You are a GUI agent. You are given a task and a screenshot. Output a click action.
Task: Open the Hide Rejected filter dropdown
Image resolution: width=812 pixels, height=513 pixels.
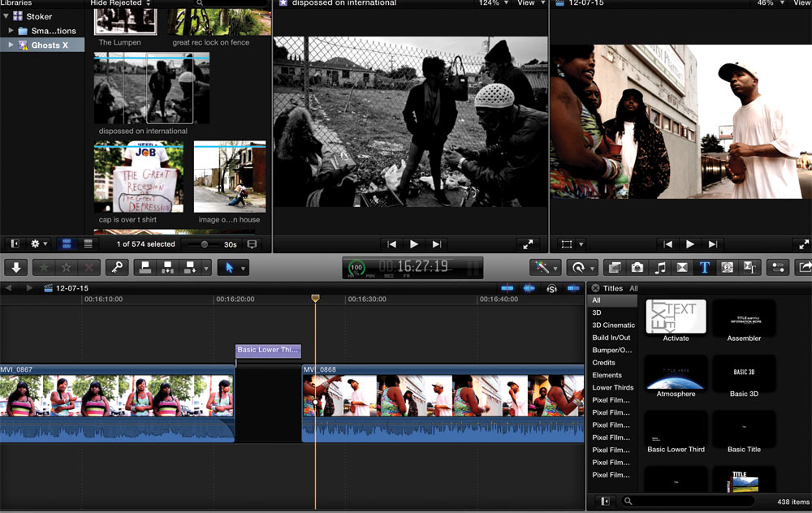[120, 3]
